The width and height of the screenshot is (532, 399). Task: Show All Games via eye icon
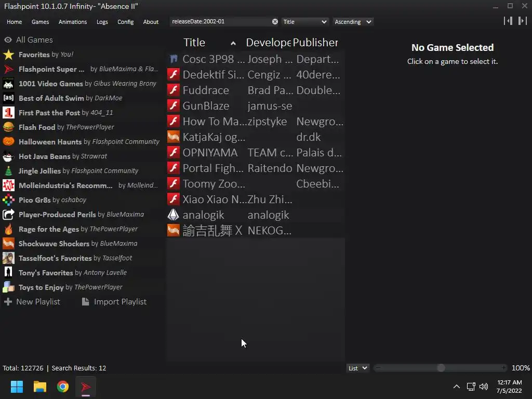point(8,39)
